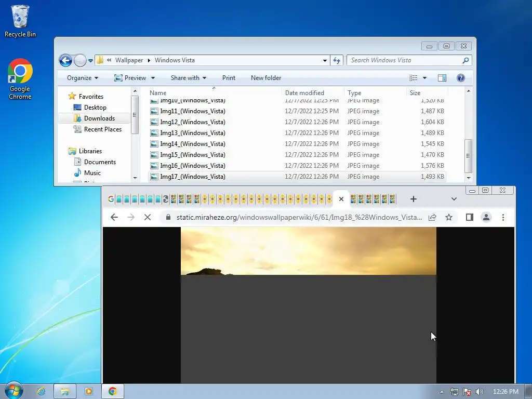
Task: Open the view options dropdown arrow
Action: (424, 78)
